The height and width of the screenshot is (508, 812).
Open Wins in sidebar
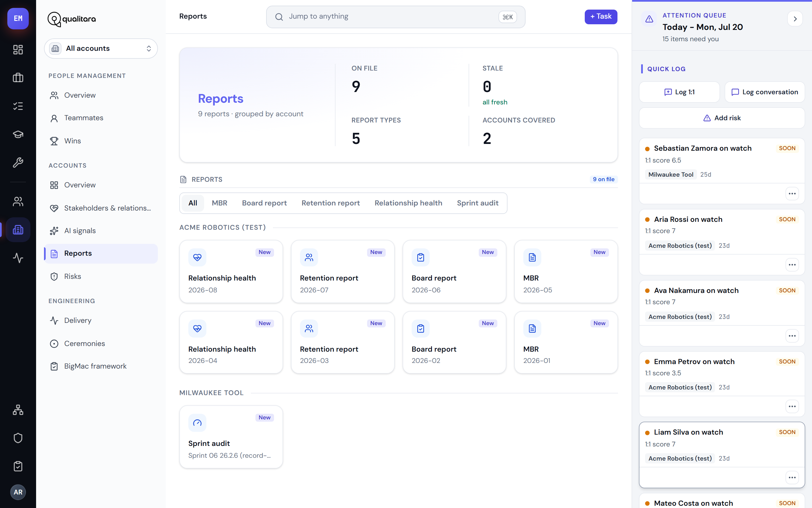pos(101,141)
